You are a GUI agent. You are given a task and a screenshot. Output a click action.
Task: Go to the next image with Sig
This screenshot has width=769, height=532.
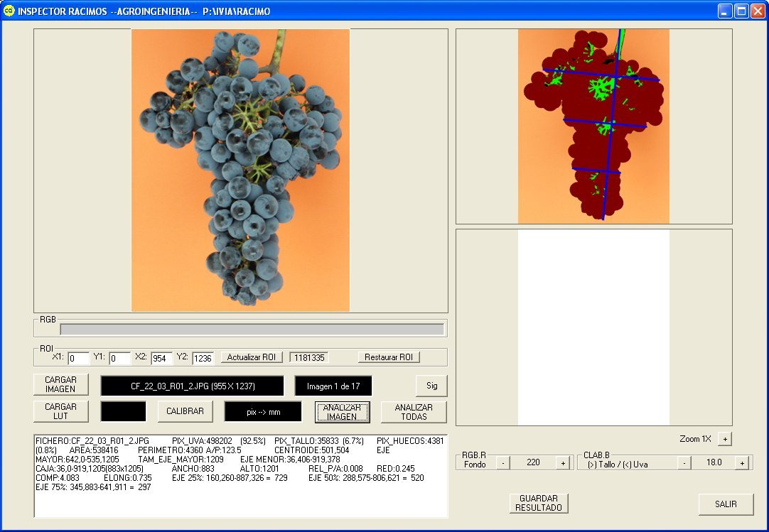[x=431, y=386]
